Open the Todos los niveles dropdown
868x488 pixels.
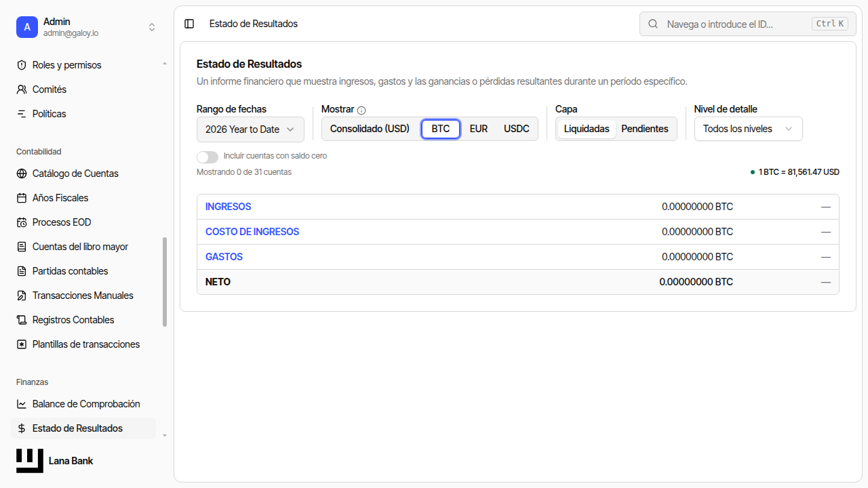pyautogui.click(x=749, y=129)
